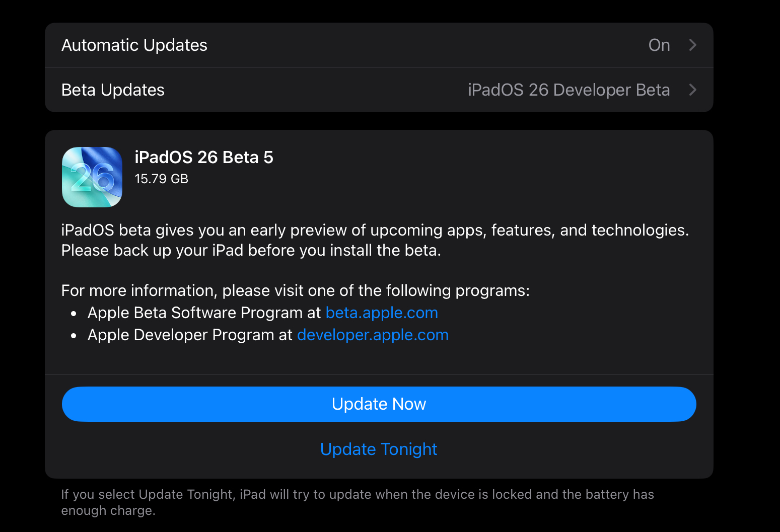Click the iPadOS 26 Beta 5 title

(x=204, y=157)
